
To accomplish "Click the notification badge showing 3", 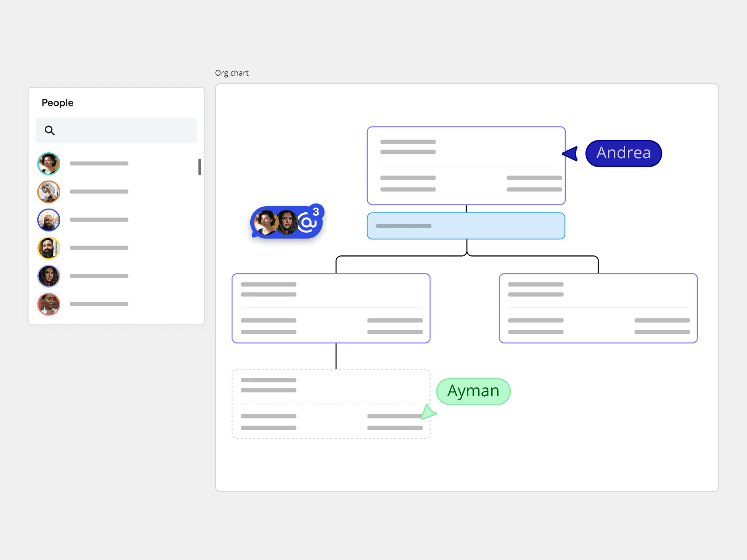I will (x=316, y=212).
